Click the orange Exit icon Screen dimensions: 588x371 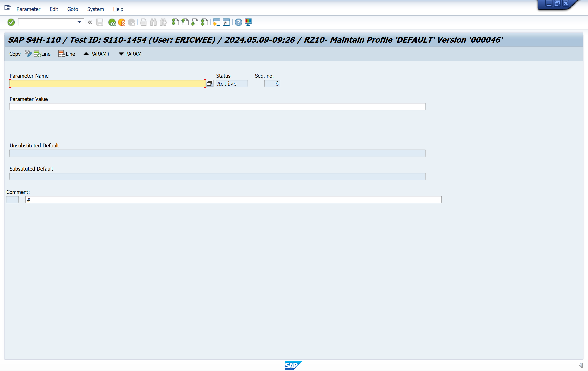(122, 22)
